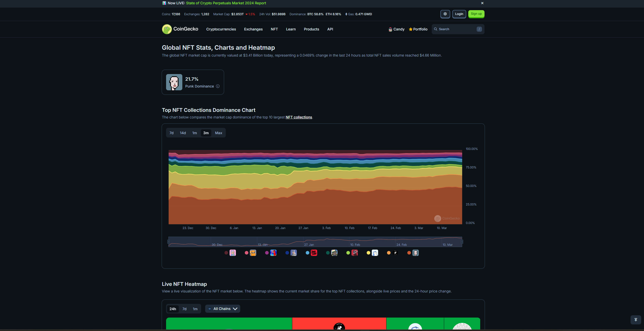Click the chart navigator left handle

tap(168, 242)
